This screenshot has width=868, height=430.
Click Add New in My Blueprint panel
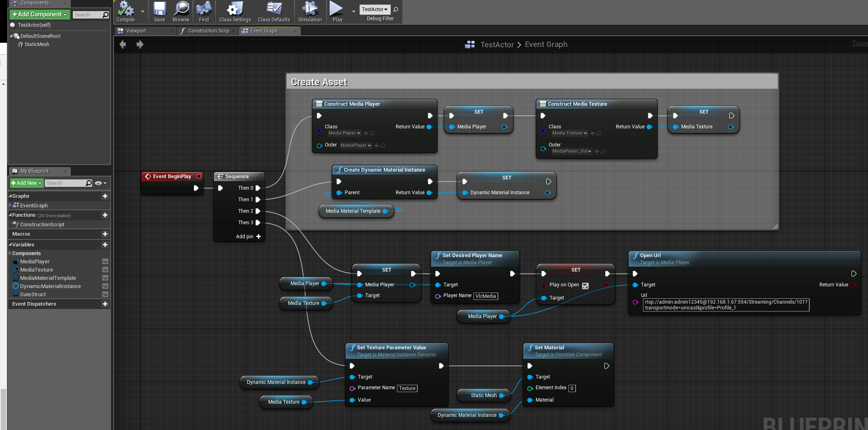[x=26, y=183]
